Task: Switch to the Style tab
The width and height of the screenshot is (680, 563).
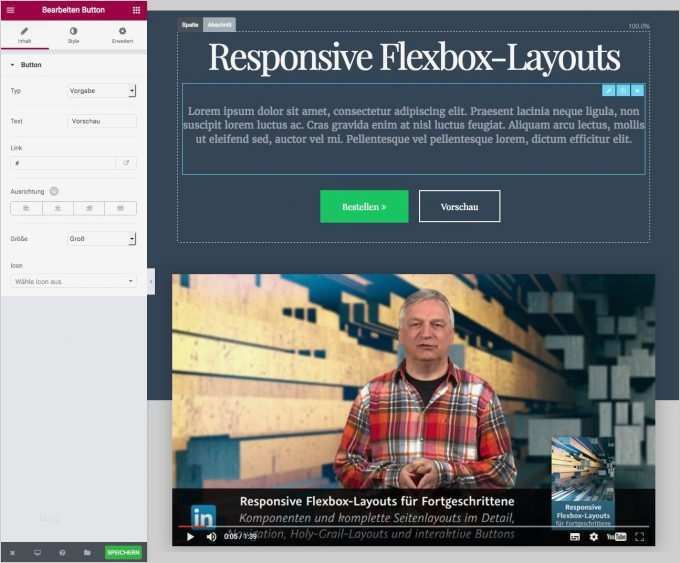Action: (x=73, y=35)
